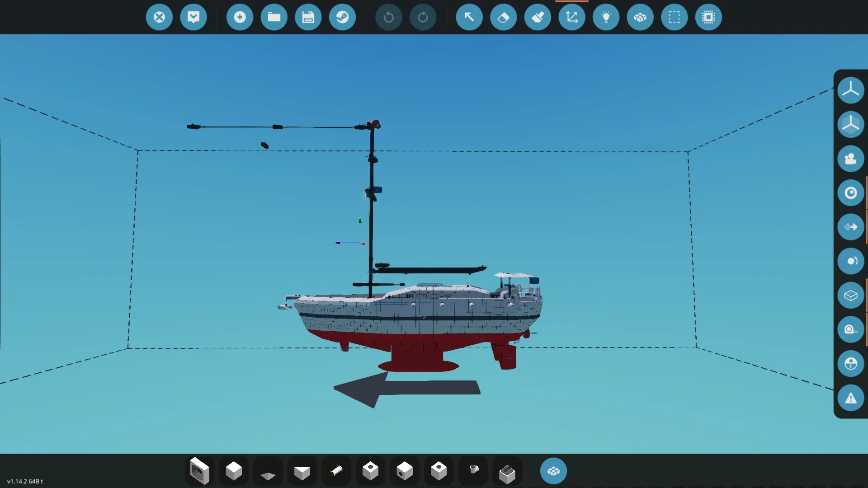Toggle the mirror symmetry arrows mode
Image resolution: width=868 pixels, height=488 pixels.
pos(850,227)
